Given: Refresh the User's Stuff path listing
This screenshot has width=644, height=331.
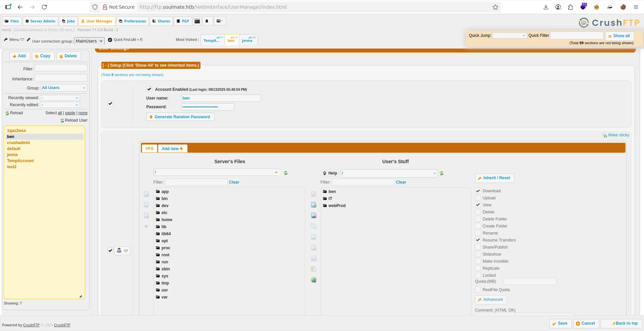Looking at the screenshot, I should 442,173.
